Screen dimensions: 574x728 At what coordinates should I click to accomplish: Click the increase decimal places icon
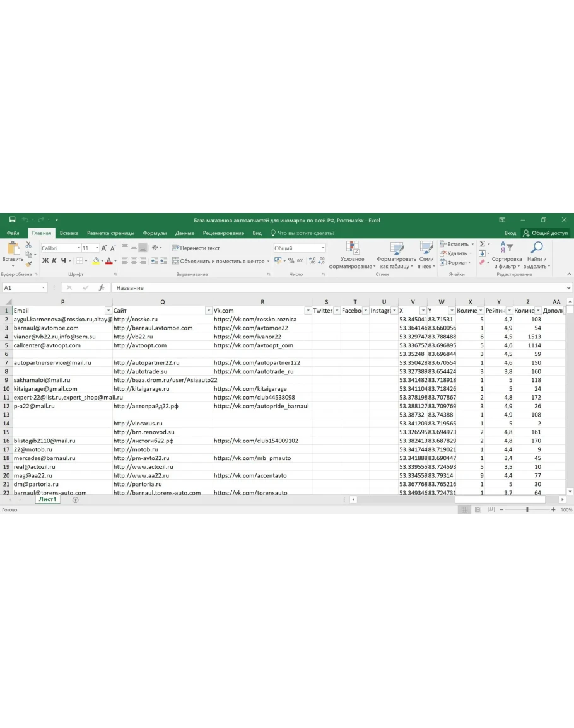[x=312, y=261]
